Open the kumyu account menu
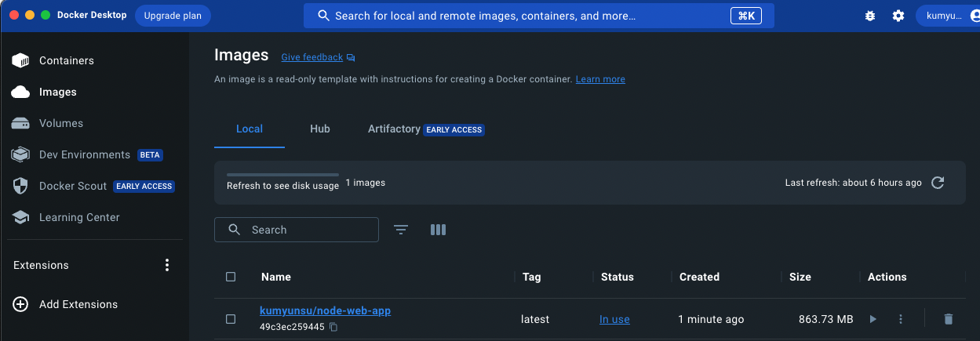Image resolution: width=980 pixels, height=341 pixels. coord(946,16)
